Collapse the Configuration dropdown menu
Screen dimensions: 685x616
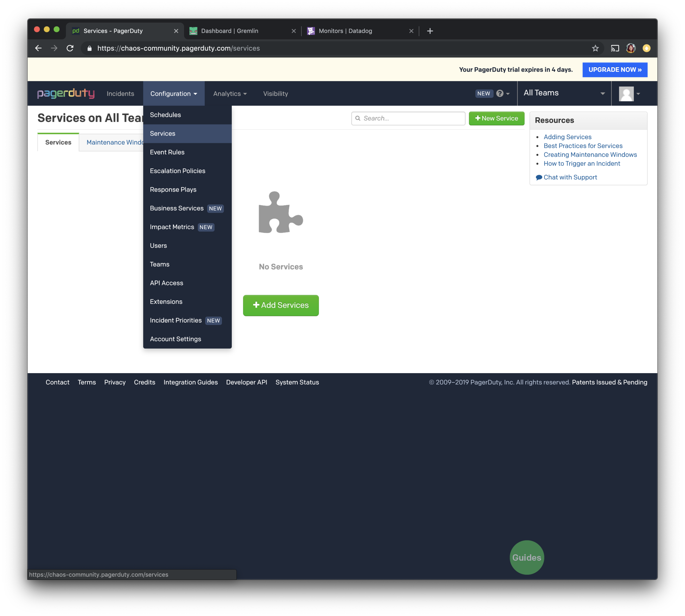click(x=174, y=94)
